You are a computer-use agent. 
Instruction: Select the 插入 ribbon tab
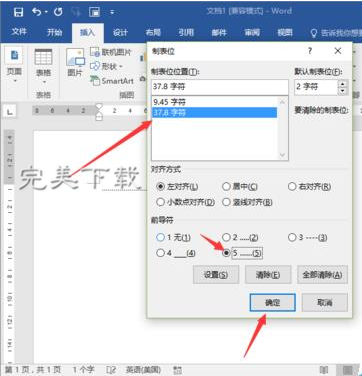pyautogui.click(x=87, y=32)
